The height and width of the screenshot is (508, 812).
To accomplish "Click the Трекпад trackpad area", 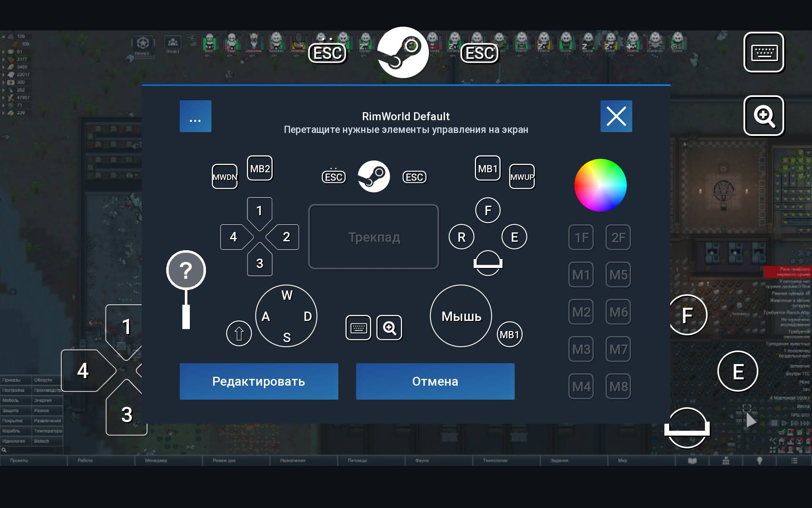I will pos(373,237).
